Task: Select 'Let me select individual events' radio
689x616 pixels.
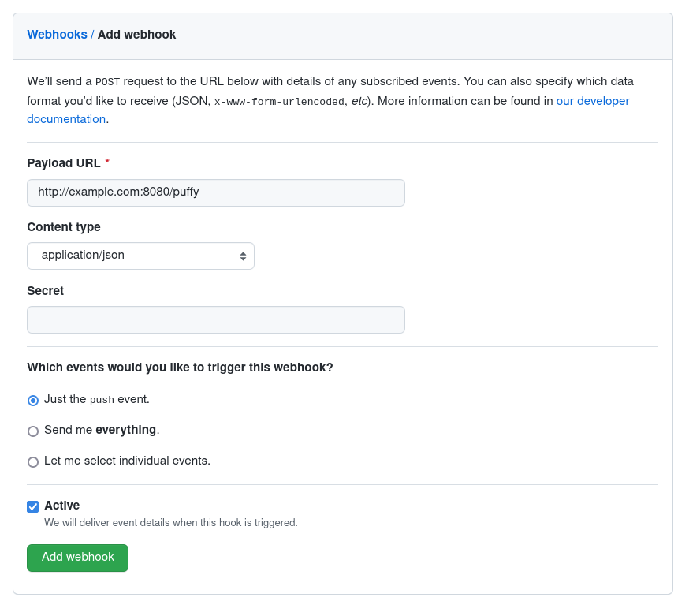Action: [x=33, y=461]
